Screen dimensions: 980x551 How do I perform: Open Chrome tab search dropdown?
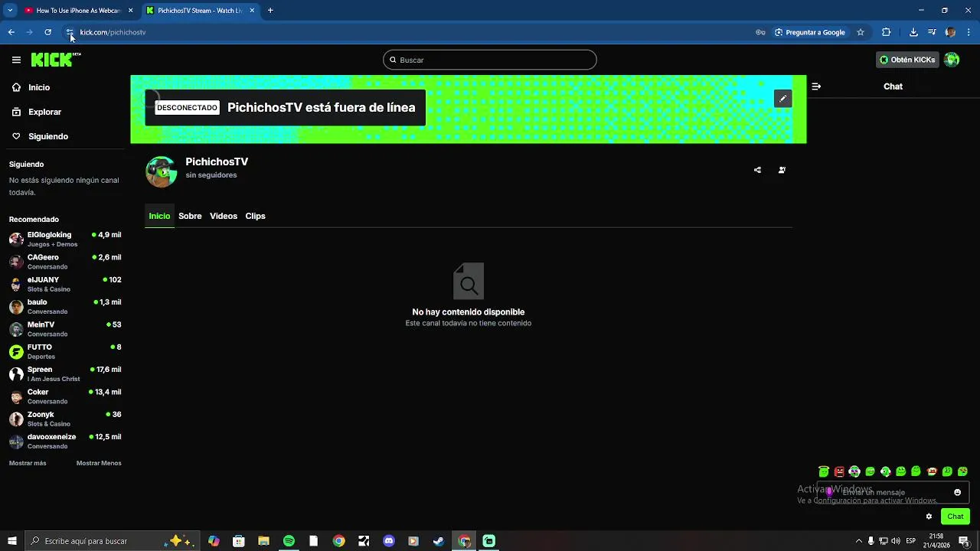tap(10, 11)
